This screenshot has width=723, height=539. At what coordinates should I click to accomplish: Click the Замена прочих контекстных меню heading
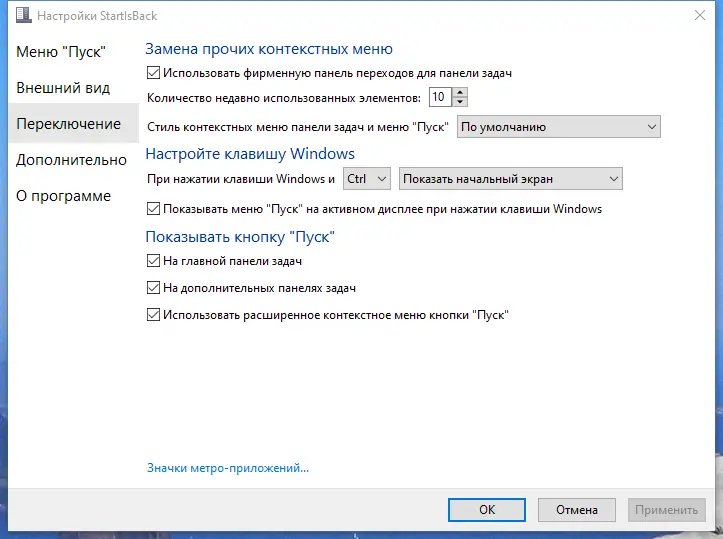pyautogui.click(x=269, y=49)
